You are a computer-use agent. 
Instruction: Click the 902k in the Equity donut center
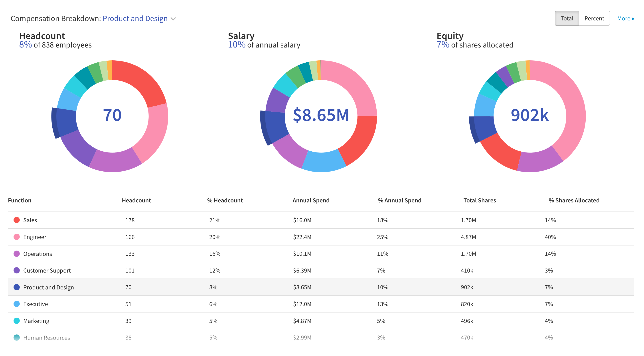tap(529, 115)
